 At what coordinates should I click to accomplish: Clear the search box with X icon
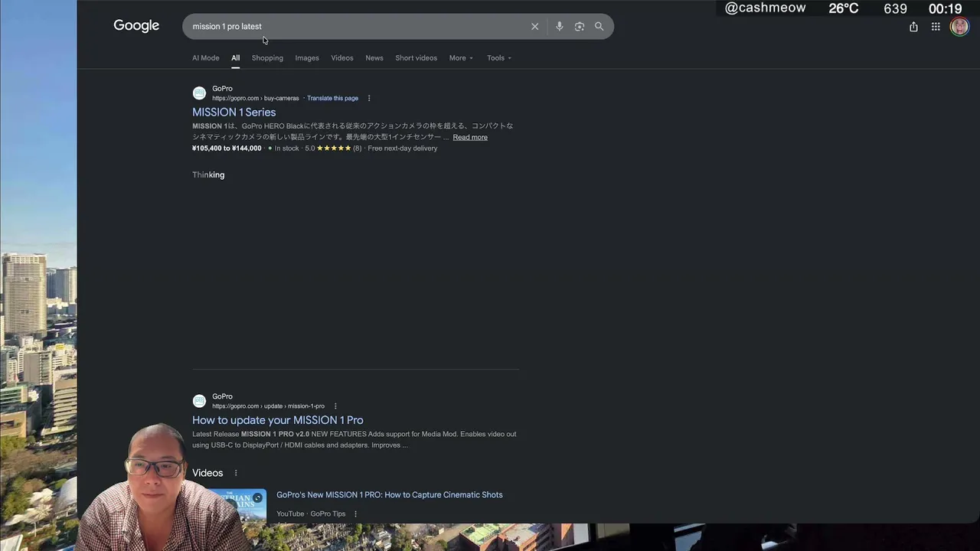point(535,27)
